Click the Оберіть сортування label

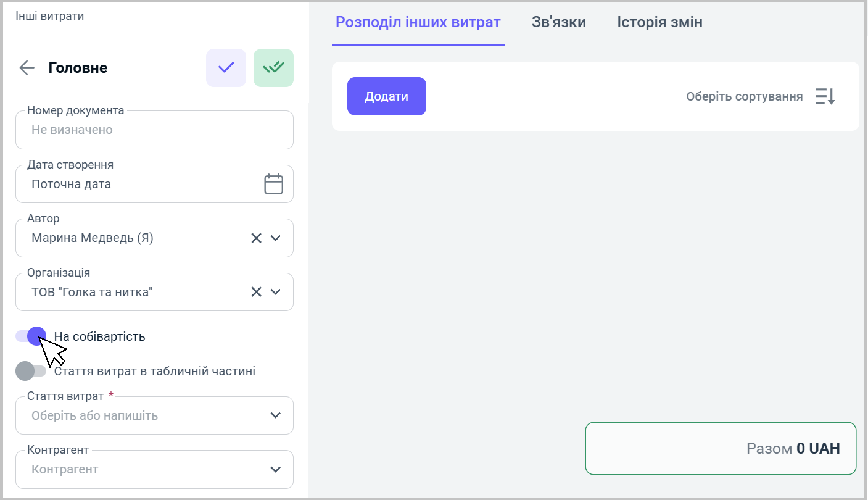pos(744,97)
